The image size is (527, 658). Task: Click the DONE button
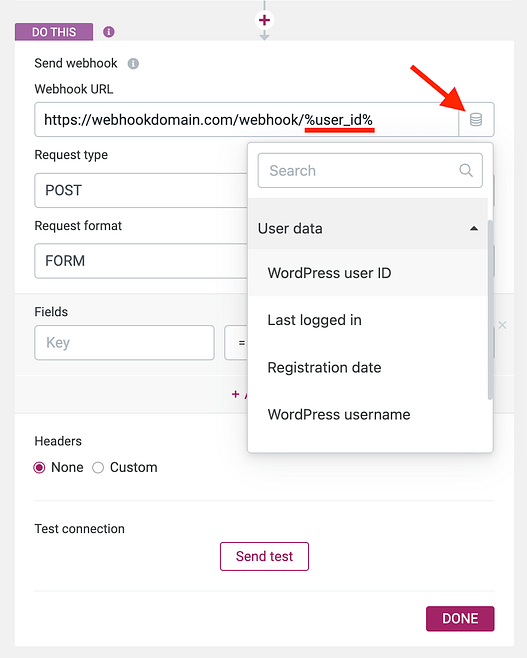pos(460,619)
